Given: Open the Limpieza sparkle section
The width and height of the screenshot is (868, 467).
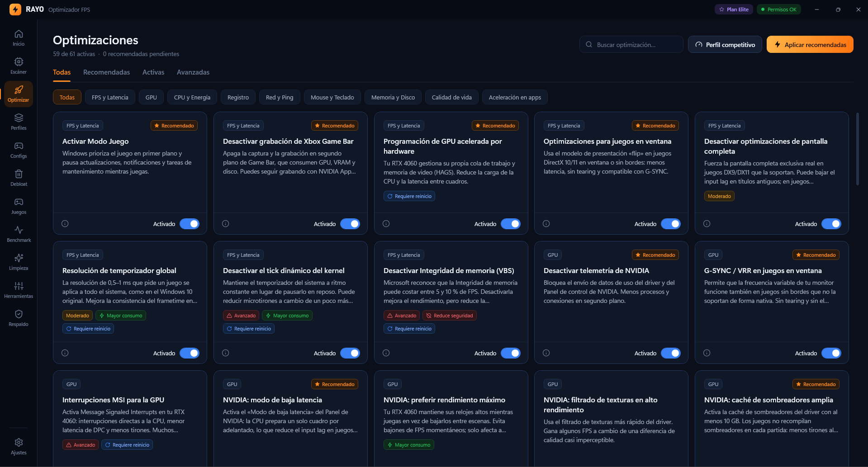Looking at the screenshot, I should [19, 262].
